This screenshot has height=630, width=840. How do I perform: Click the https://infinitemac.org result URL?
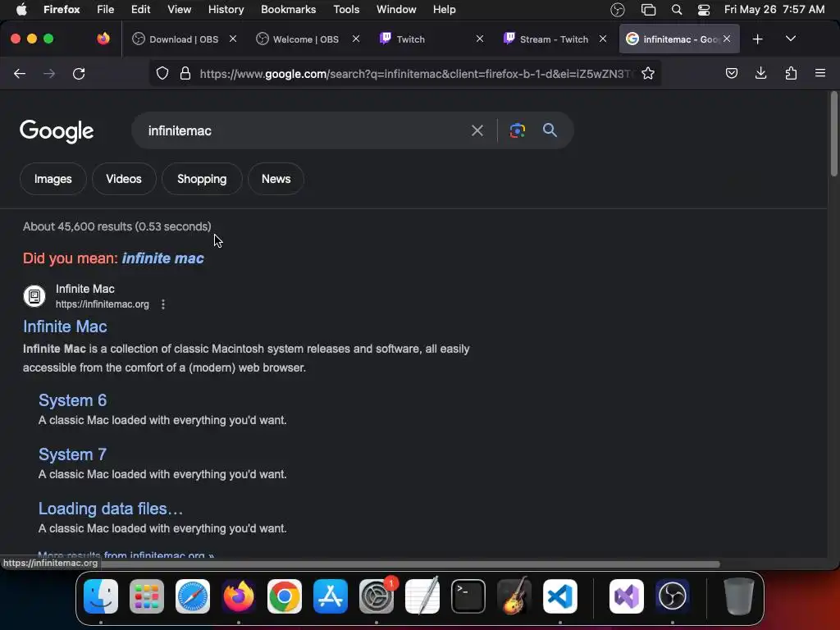[103, 304]
